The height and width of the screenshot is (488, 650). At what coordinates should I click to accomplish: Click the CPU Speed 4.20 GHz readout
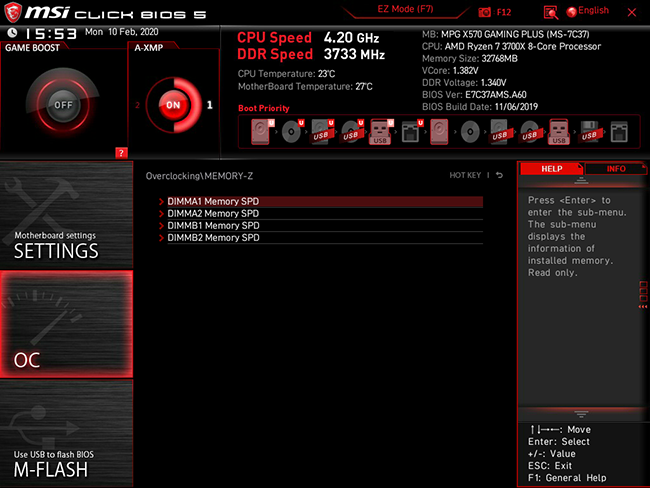[308, 38]
